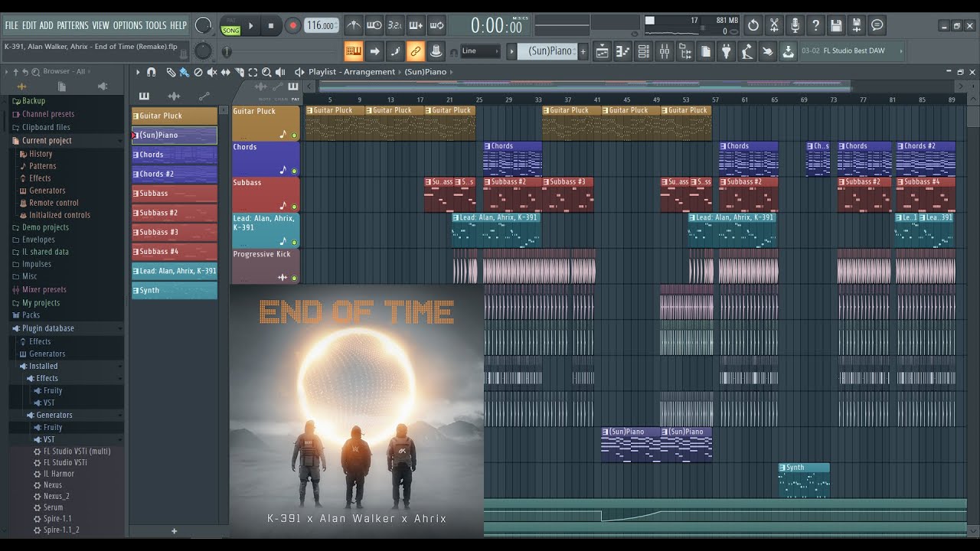Toggle loop recording icon
The image size is (980, 551).
pos(436,25)
